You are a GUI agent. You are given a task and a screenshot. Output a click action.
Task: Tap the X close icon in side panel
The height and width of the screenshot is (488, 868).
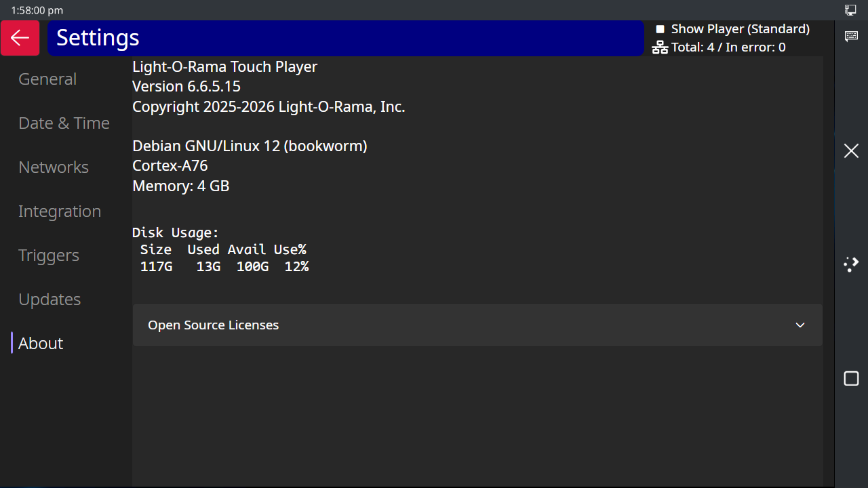(x=851, y=150)
